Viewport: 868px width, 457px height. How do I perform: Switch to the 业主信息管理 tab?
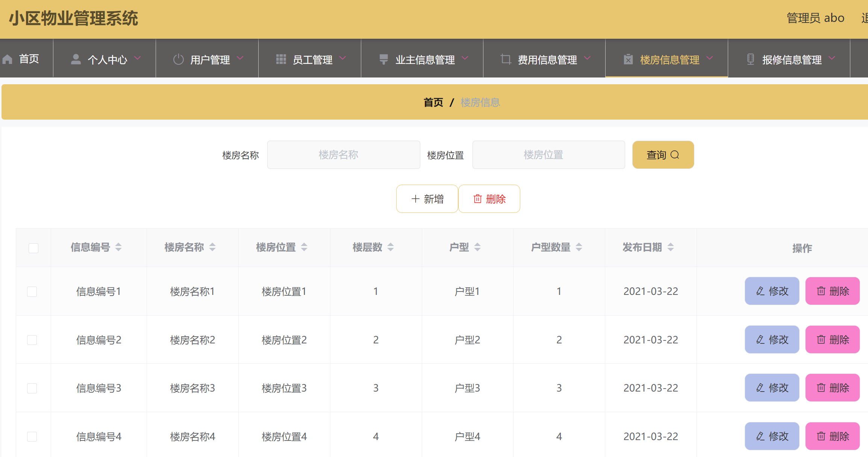point(425,59)
